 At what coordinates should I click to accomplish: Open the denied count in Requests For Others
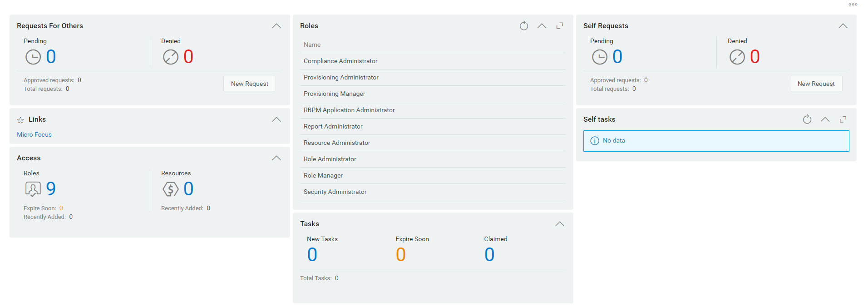(x=188, y=57)
